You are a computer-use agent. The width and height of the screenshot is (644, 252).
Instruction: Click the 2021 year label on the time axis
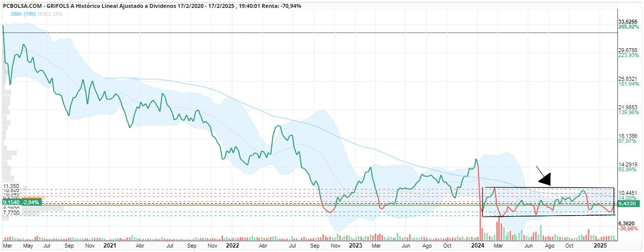[109, 245]
